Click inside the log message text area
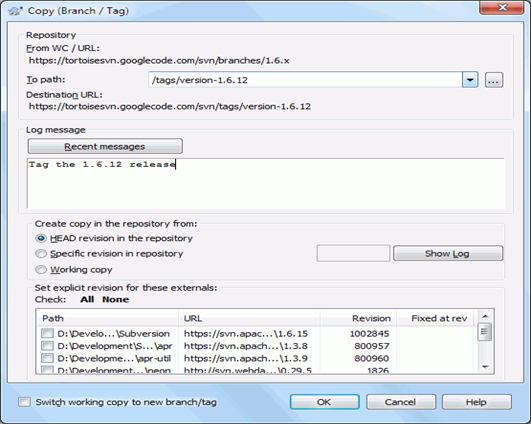This screenshot has width=531, height=424. 266,183
